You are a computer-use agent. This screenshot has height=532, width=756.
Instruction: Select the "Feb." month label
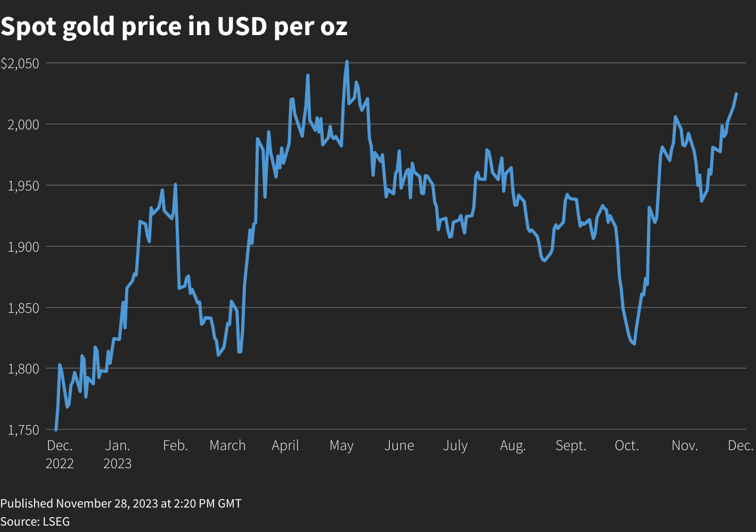pyautogui.click(x=175, y=446)
